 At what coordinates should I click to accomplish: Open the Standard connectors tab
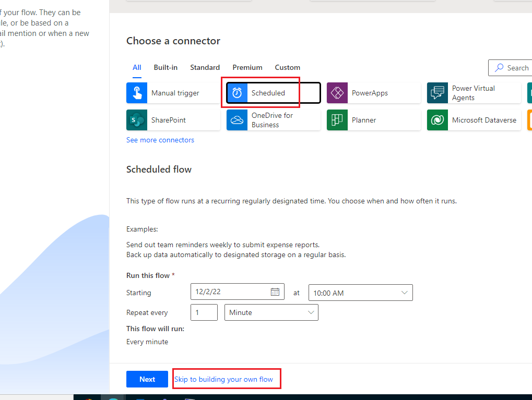coord(205,67)
